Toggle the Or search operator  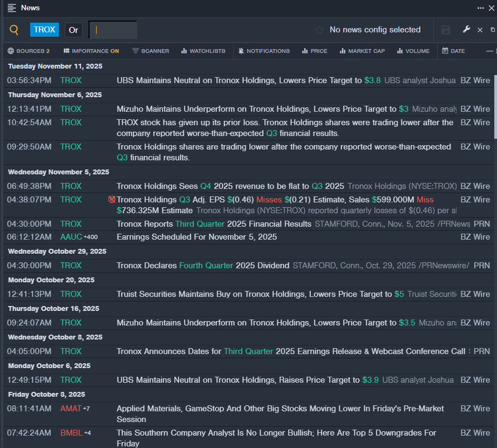point(73,30)
